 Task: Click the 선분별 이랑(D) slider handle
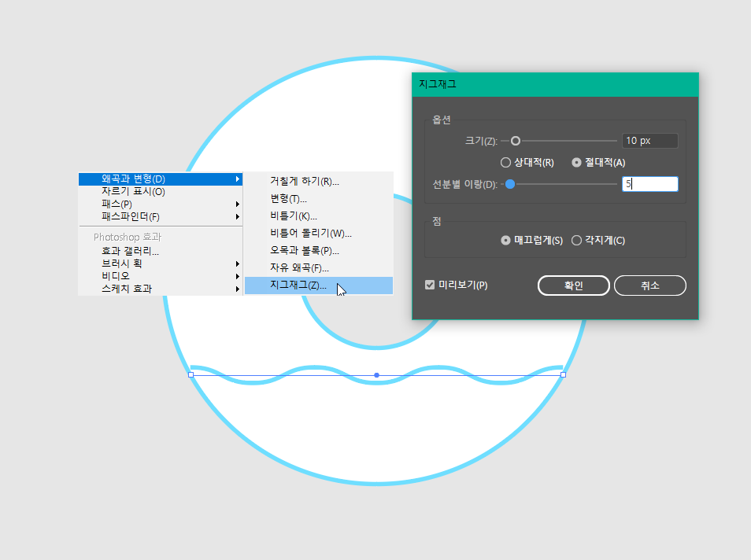coord(510,184)
